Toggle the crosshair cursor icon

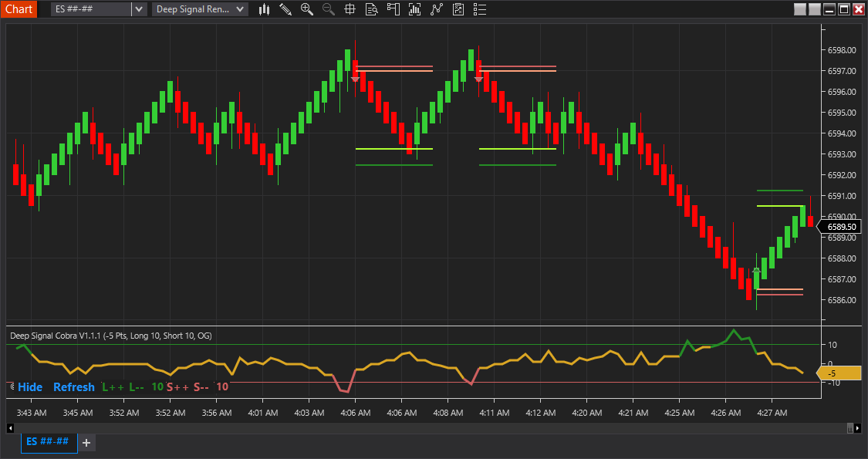350,9
